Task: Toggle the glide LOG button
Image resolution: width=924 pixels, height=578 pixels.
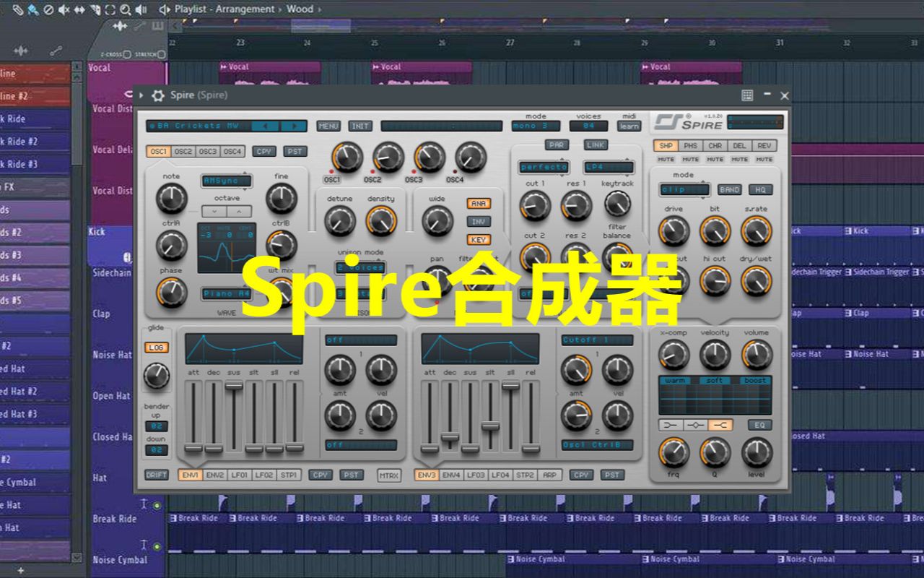Action: point(157,348)
